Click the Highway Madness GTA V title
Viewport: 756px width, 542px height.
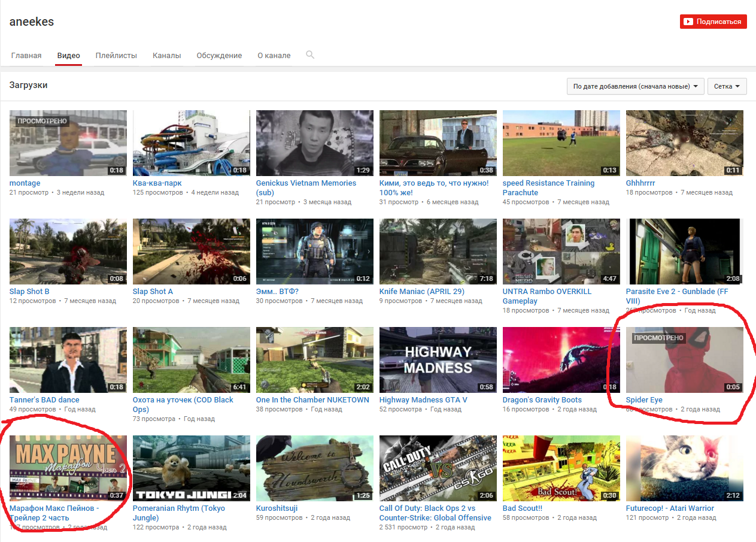point(423,400)
